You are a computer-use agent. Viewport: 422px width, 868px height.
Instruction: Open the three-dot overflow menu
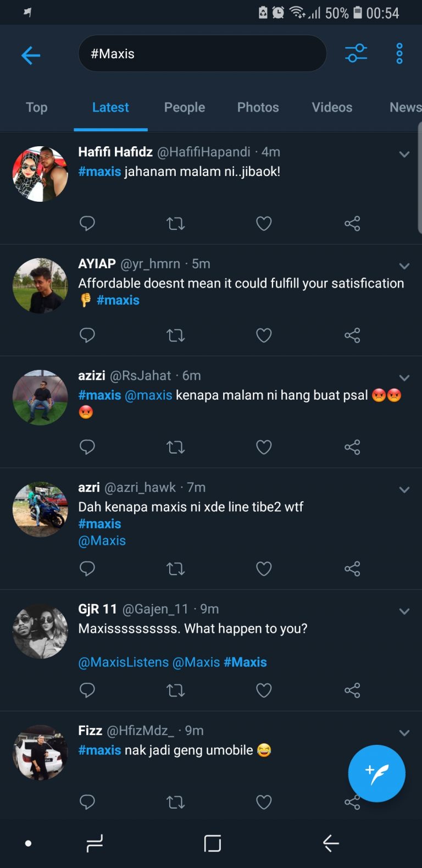399,53
